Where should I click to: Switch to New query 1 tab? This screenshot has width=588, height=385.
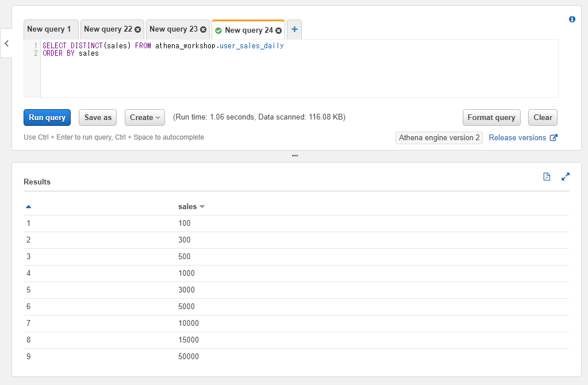[51, 29]
